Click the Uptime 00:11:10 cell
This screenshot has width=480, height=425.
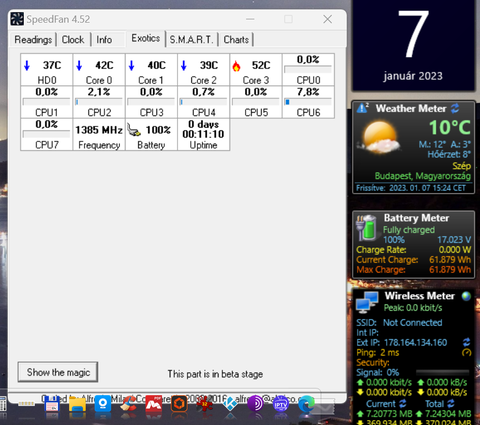click(203, 135)
